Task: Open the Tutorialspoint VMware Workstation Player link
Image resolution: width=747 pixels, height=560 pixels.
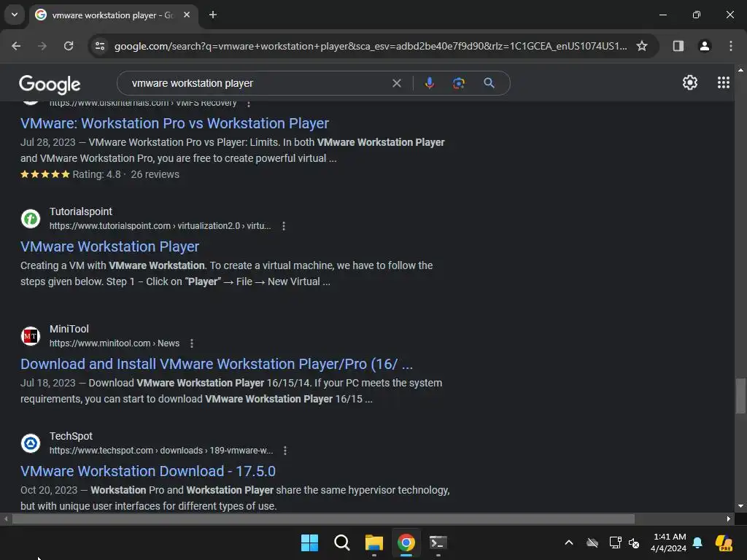Action: pos(109,246)
